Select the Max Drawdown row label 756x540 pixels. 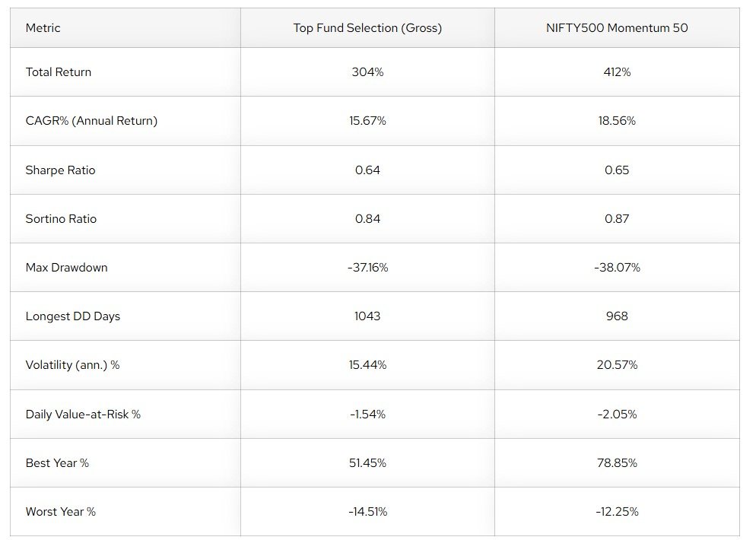67,268
